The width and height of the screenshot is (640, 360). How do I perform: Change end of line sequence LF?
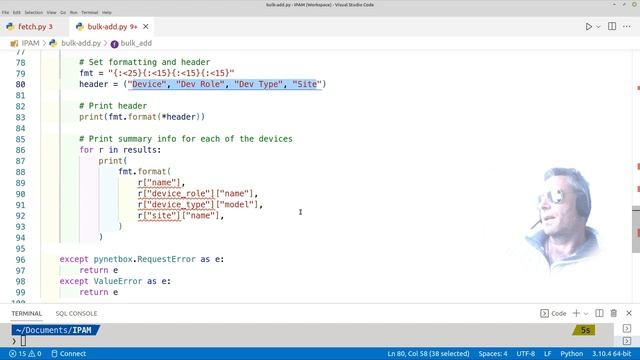[548, 354]
